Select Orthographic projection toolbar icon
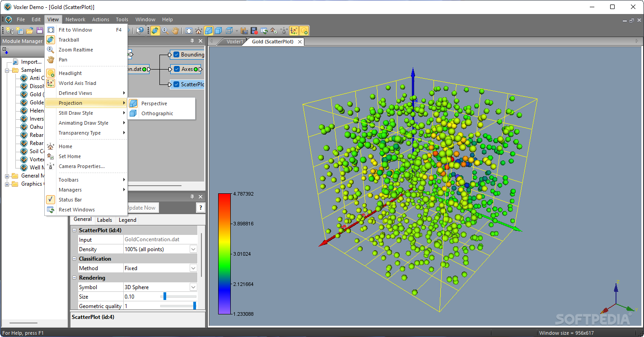The image size is (644, 337). click(x=219, y=31)
